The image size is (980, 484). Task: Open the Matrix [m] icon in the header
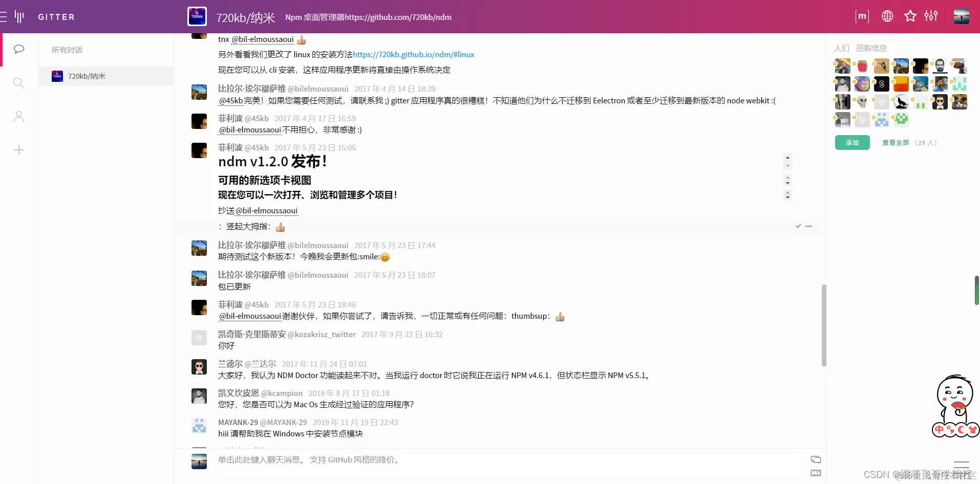tap(862, 16)
